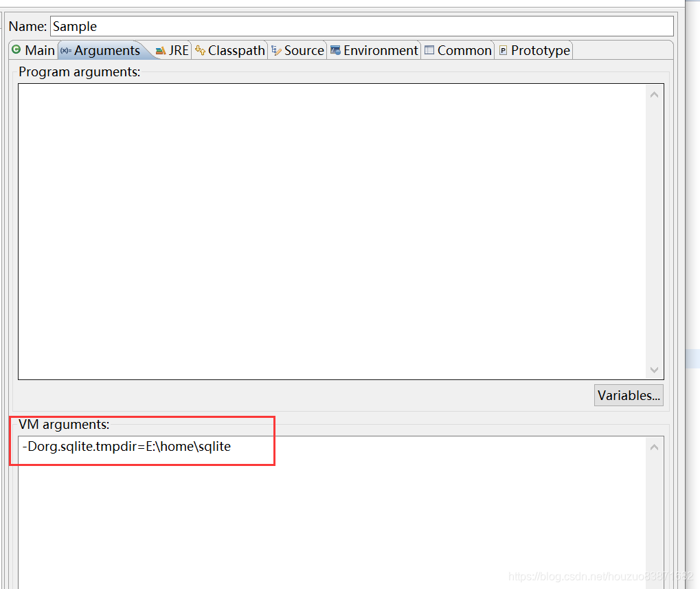Click down arrow of Program arguments scrollbar
The width and height of the screenshot is (700, 589).
point(655,370)
